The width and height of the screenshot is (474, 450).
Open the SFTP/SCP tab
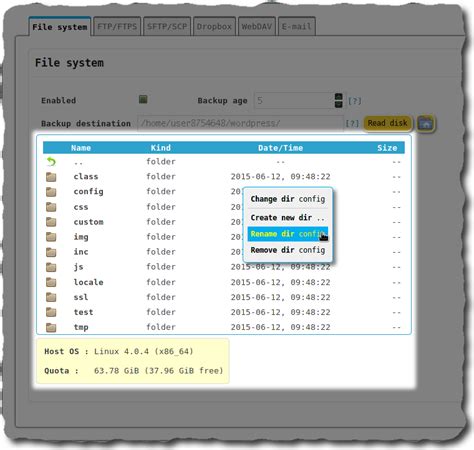point(167,27)
